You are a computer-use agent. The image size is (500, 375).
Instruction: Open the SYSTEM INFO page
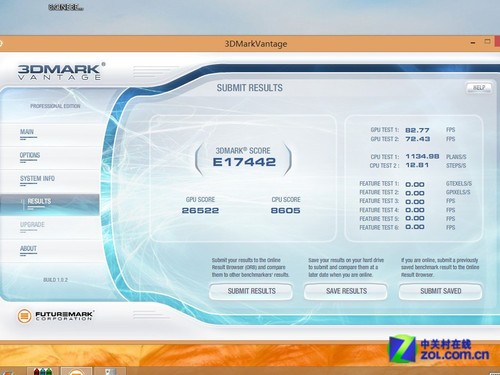click(37, 179)
